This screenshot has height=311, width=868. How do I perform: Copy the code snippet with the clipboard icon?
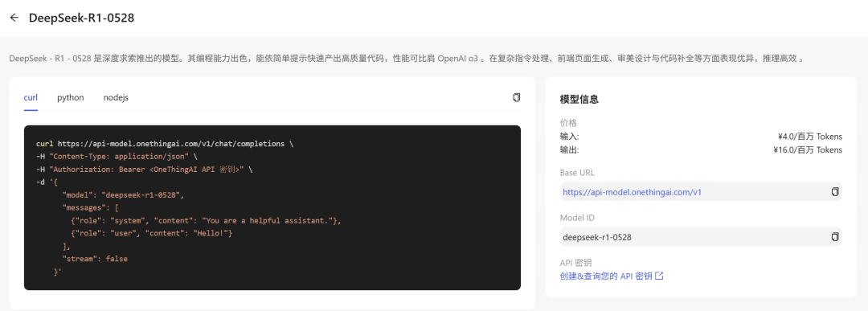coord(517,97)
